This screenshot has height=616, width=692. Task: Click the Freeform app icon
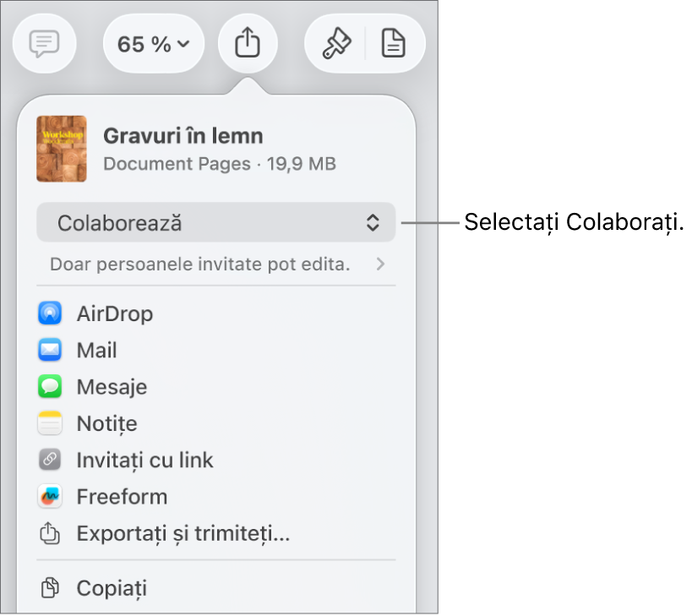point(50,496)
